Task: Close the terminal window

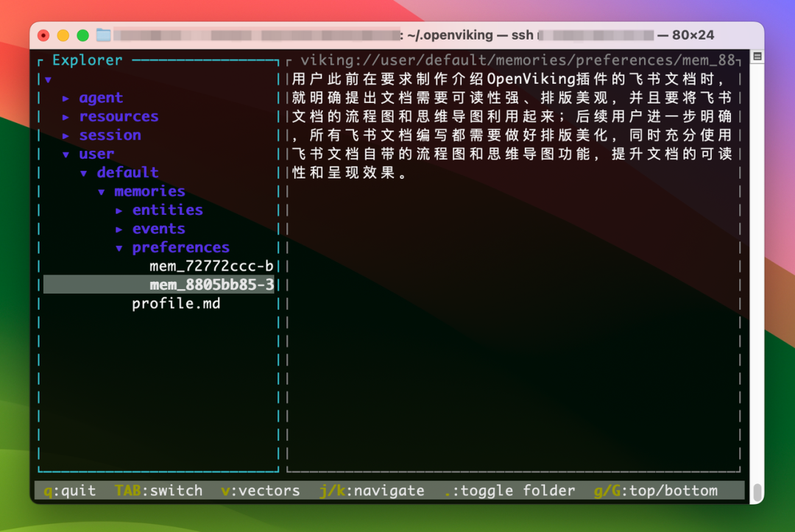Action: 43,35
